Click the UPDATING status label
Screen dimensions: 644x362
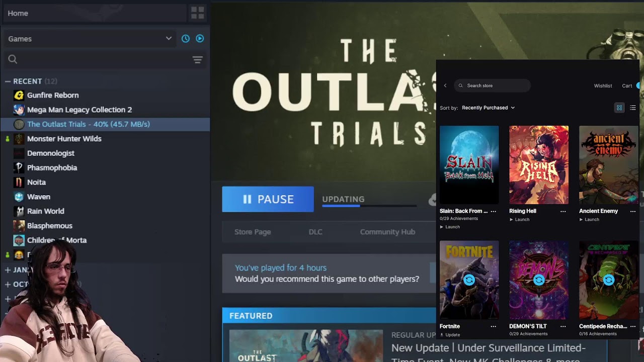tap(343, 199)
